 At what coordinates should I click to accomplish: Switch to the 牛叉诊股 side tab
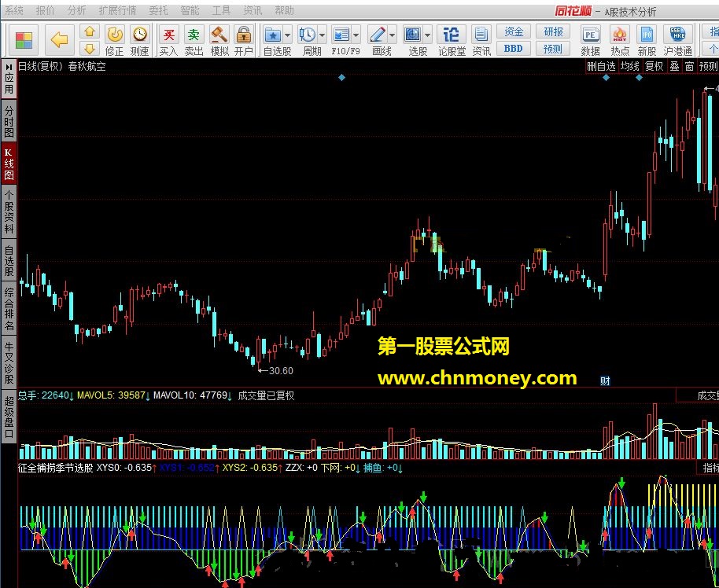(9, 362)
